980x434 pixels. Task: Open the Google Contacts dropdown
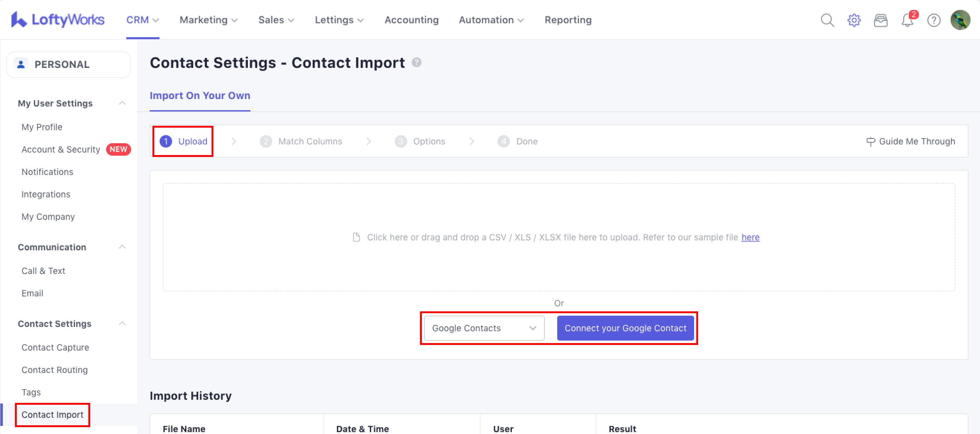pyautogui.click(x=484, y=328)
